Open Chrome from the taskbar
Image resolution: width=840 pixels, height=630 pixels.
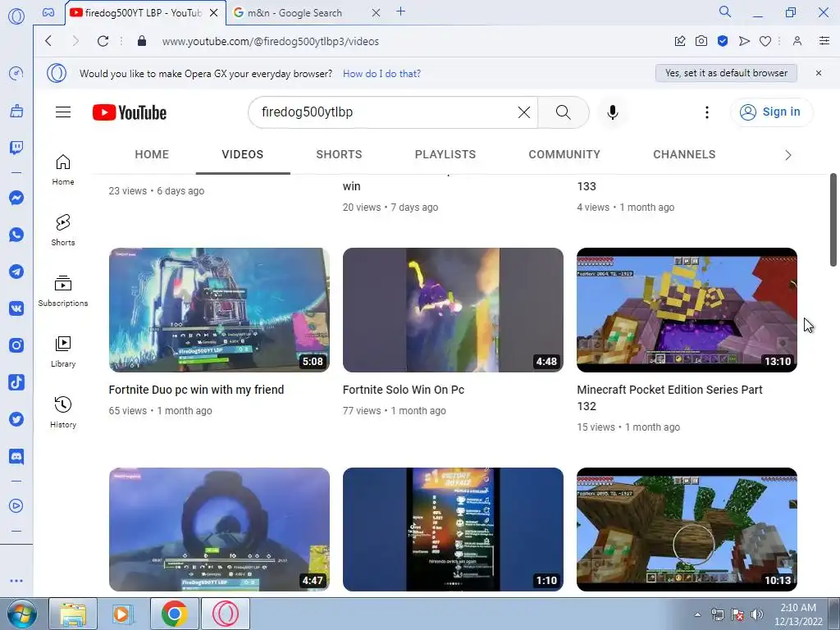[174, 614]
